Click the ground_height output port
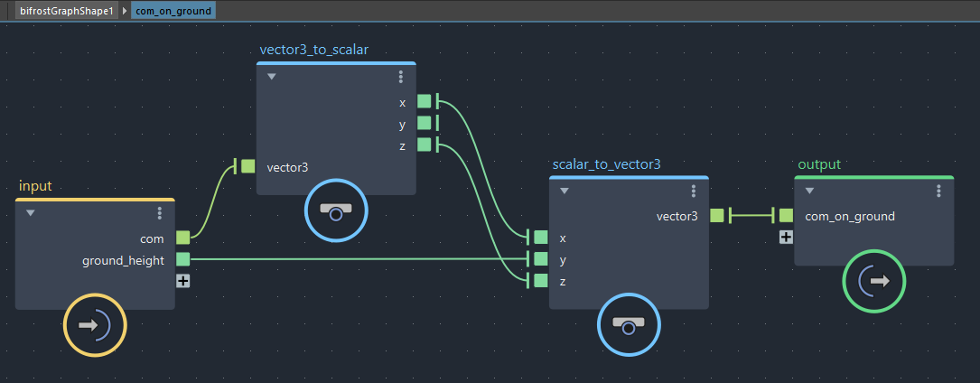Viewport: 980px width, 383px height. (183, 260)
